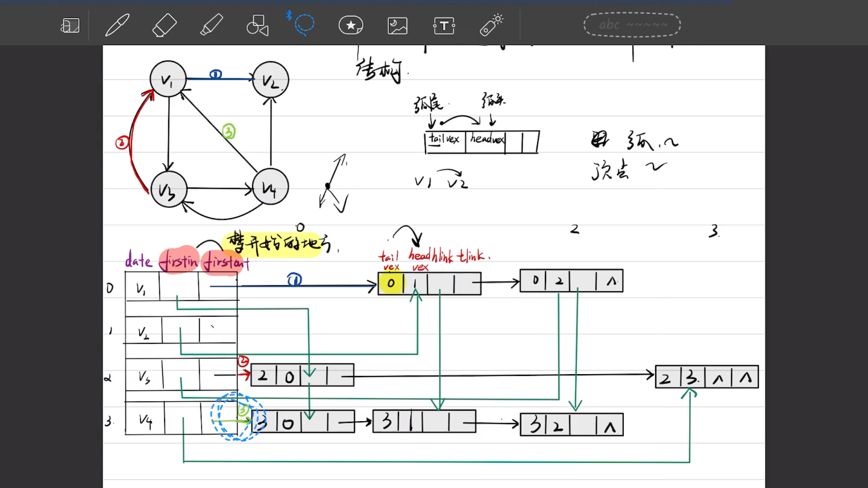The width and height of the screenshot is (868, 488).
Task: Select the Text box tool
Action: pyautogui.click(x=444, y=25)
